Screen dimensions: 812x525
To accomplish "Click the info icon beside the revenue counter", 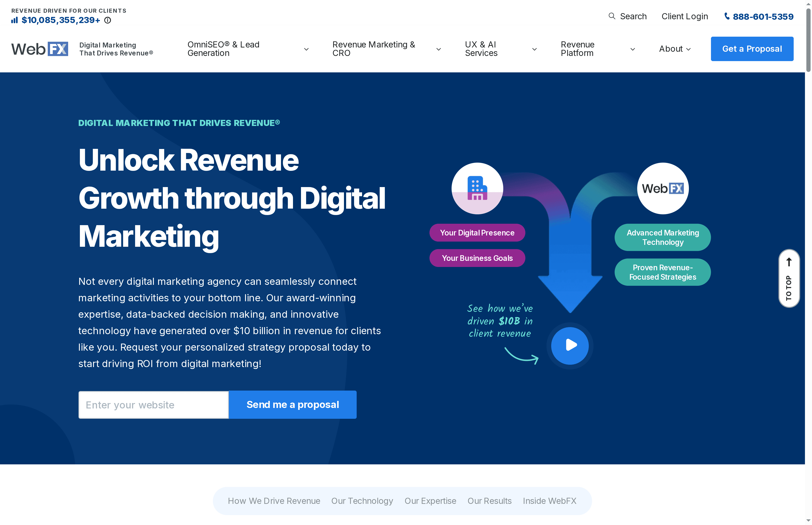I will tap(108, 20).
